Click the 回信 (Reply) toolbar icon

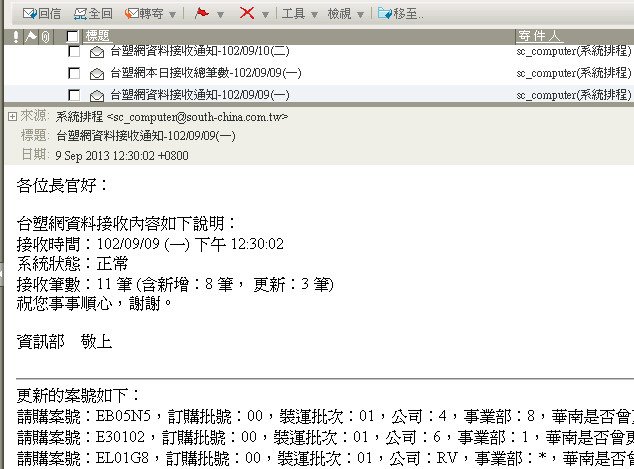(x=30, y=14)
